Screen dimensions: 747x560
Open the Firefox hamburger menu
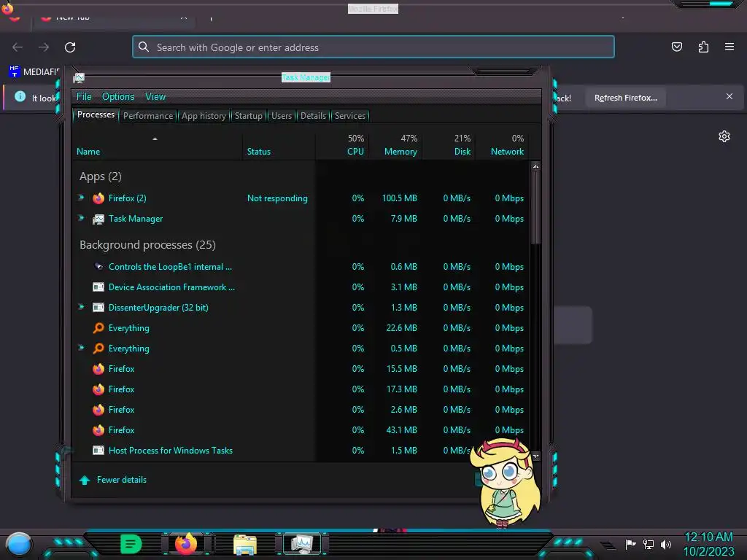pos(729,47)
